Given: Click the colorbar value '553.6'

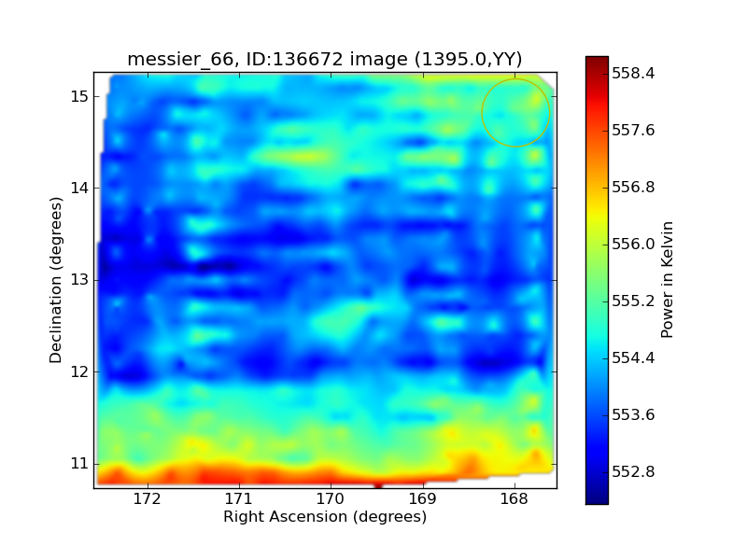Looking at the screenshot, I should tap(633, 414).
